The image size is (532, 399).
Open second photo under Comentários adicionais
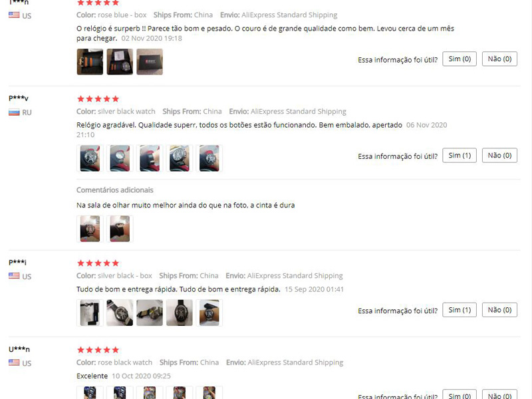coord(120,229)
